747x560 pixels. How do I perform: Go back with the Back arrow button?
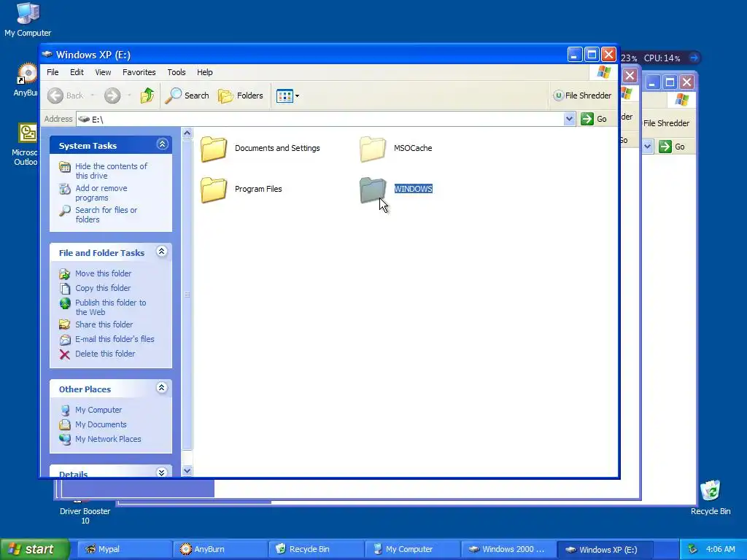pos(66,96)
